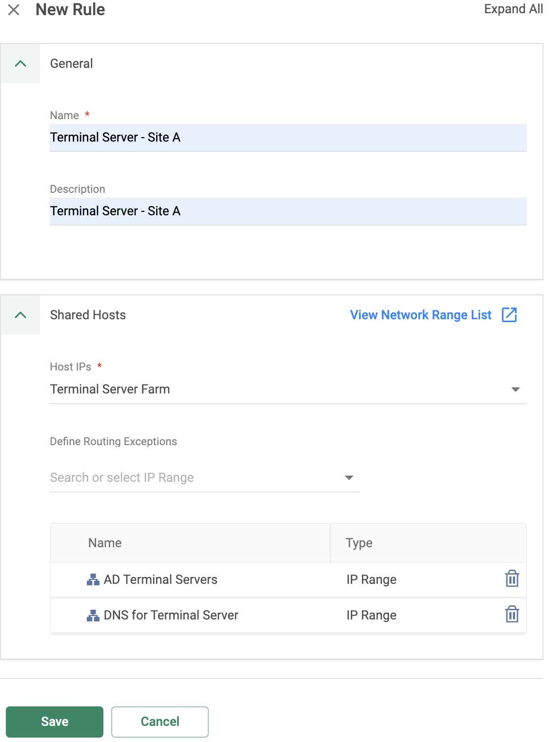Save the new rule
The width and height of the screenshot is (560, 742).
click(55, 721)
